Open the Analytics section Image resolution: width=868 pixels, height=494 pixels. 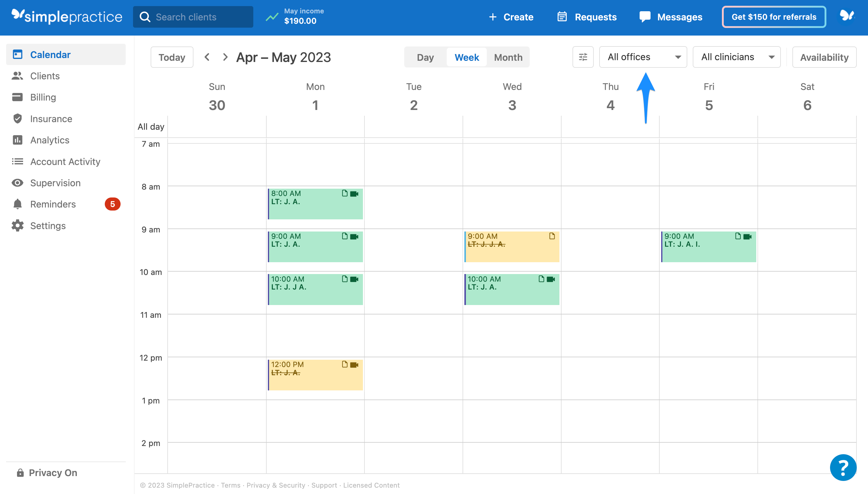tap(50, 140)
